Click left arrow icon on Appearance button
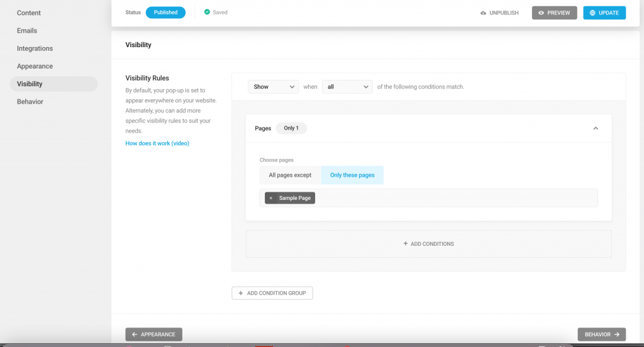644x347 pixels. (x=135, y=334)
